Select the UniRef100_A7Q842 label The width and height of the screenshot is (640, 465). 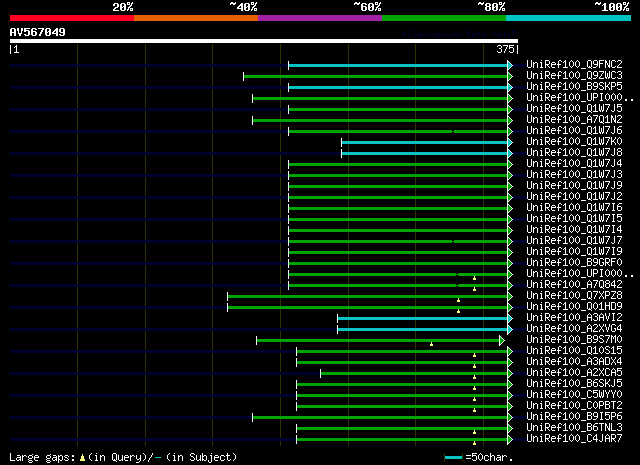click(x=574, y=285)
